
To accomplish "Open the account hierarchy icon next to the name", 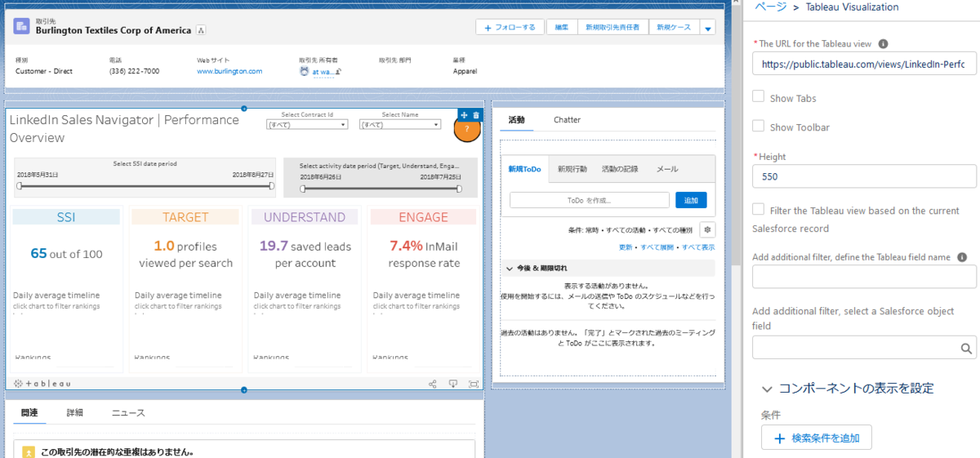I will click(201, 30).
